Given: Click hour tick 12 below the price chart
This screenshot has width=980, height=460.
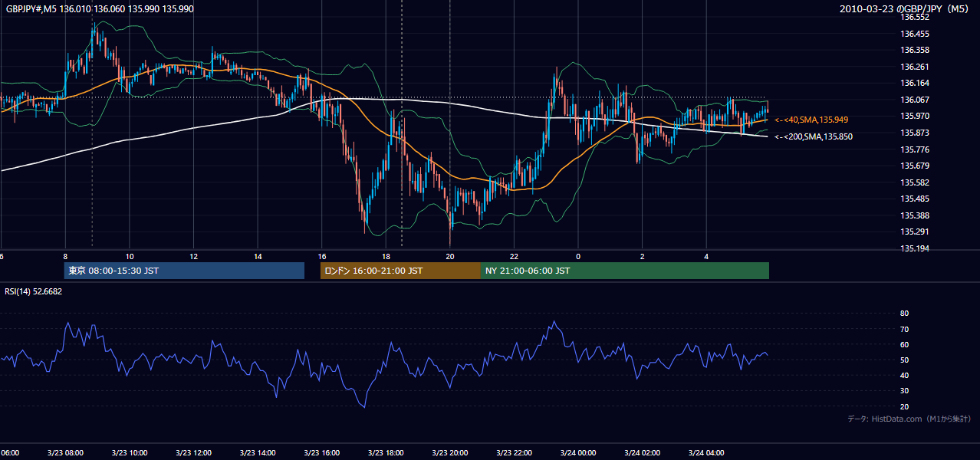Looking at the screenshot, I should coord(193,256).
